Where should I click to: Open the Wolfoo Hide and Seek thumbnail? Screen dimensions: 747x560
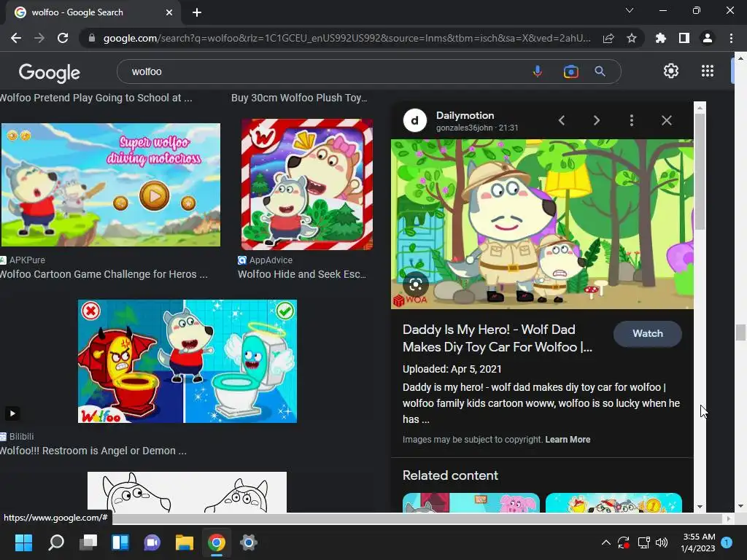tap(307, 184)
